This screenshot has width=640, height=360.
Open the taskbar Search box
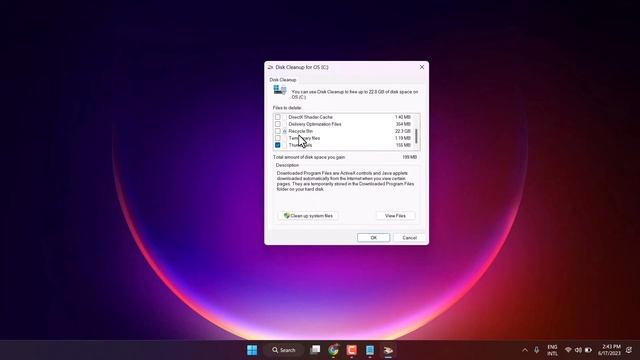point(284,350)
